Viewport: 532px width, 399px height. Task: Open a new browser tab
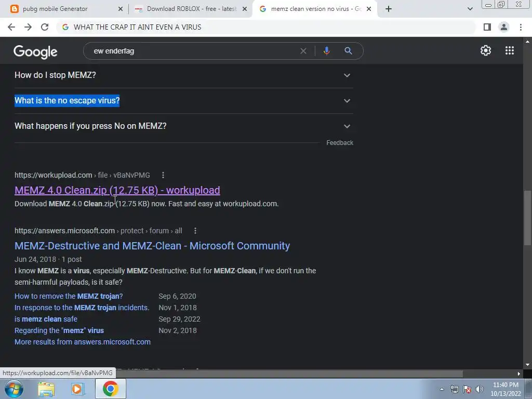point(389,9)
